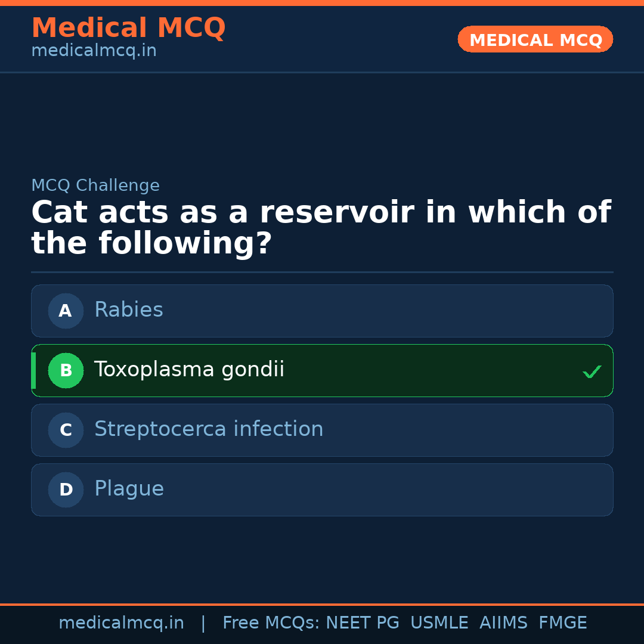Click the green checkmark on the correct answer

[592, 371]
